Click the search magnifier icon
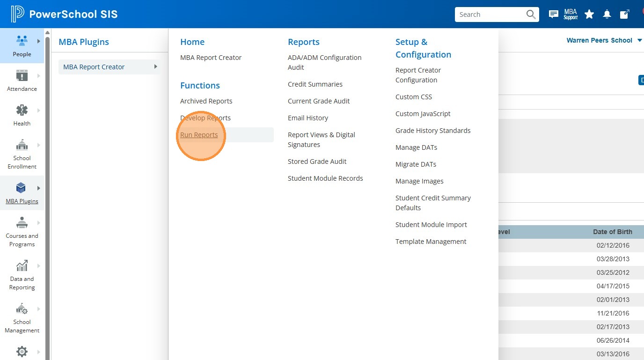Screen dimensions: 644x360 531,15
